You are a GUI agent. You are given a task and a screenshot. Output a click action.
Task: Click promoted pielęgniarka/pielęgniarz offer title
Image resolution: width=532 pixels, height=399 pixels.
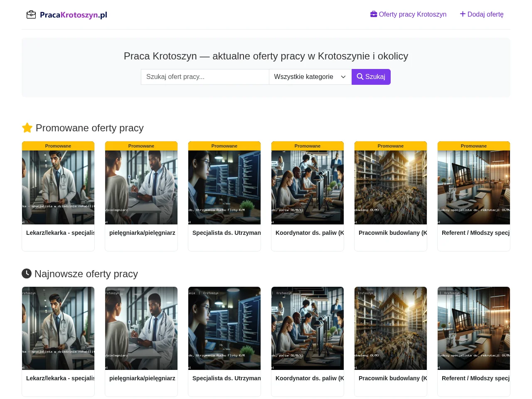coord(142,233)
